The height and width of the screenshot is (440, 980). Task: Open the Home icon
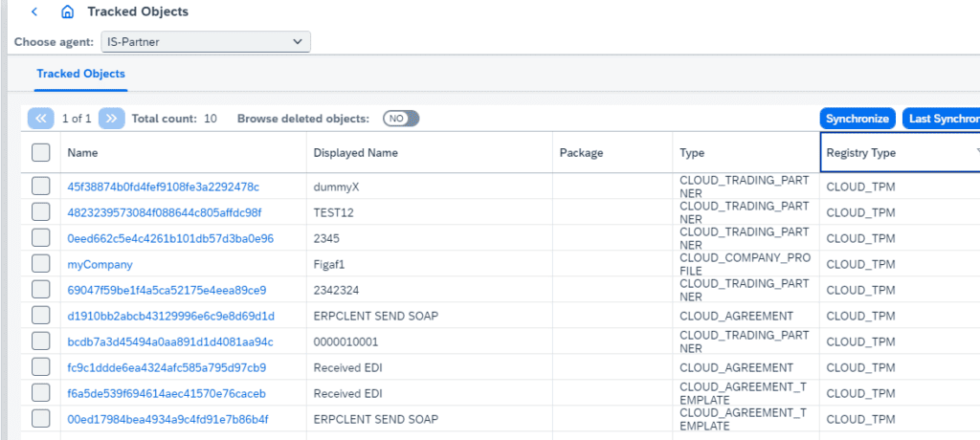coord(68,11)
